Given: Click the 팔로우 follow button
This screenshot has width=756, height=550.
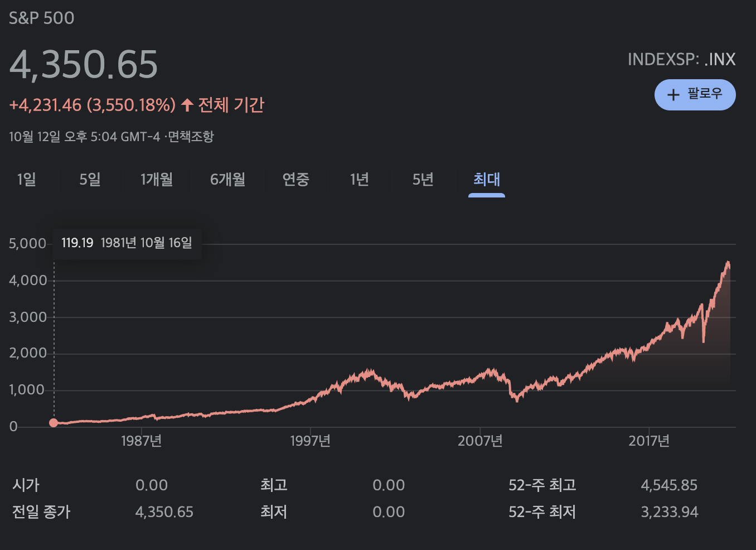Looking at the screenshot, I should coord(695,95).
